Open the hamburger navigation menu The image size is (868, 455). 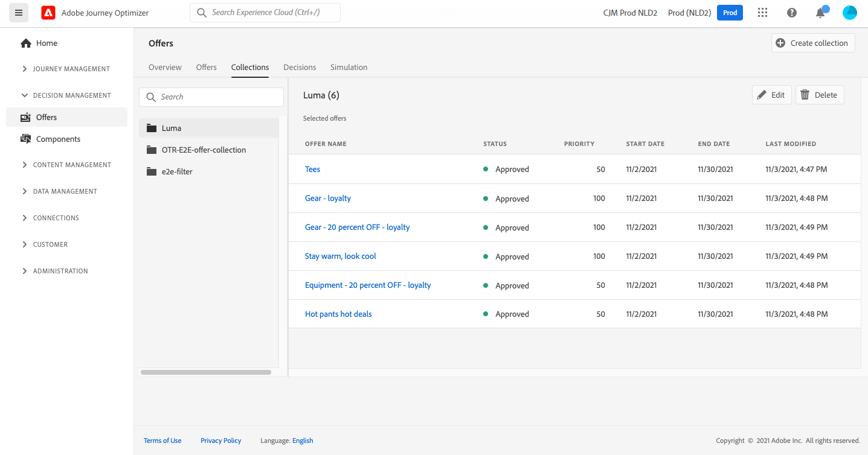[19, 13]
